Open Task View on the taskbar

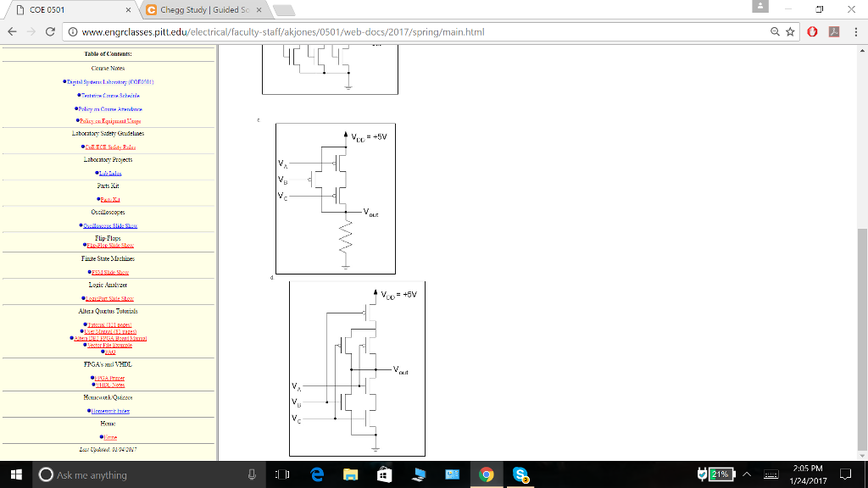click(x=282, y=474)
